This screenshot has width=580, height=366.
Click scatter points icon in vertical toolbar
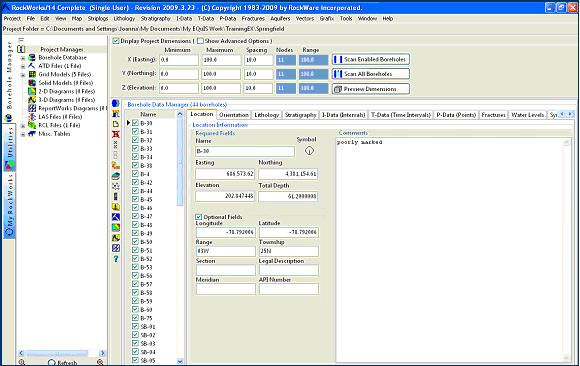click(x=116, y=186)
